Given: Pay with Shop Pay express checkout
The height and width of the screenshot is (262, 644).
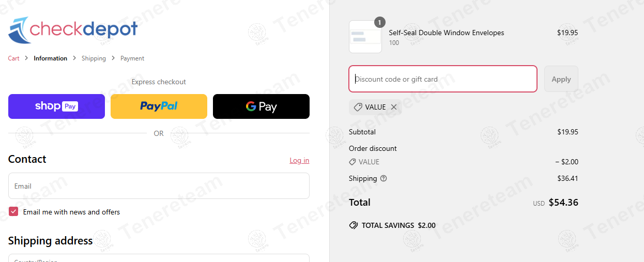Looking at the screenshot, I should (x=56, y=106).
